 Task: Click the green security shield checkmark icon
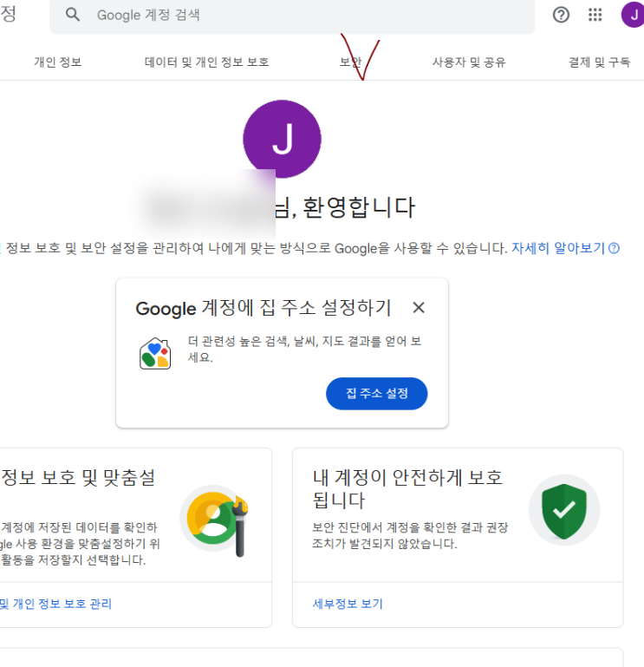pos(564,511)
